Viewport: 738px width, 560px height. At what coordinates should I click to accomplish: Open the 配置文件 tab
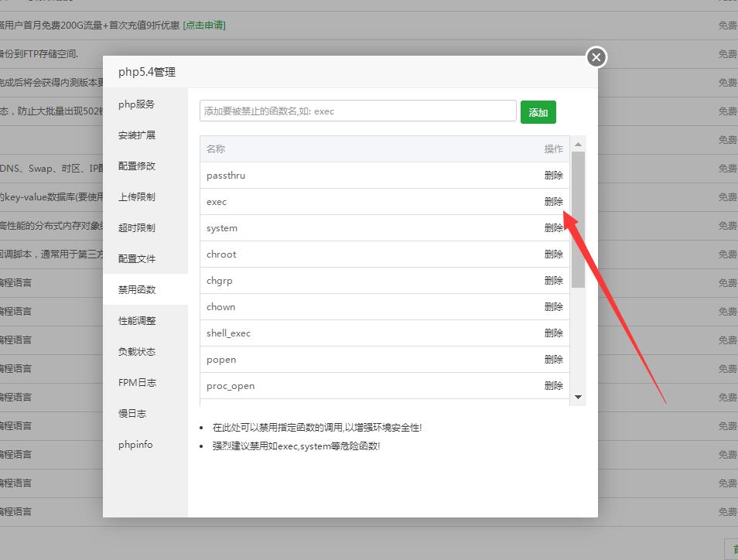137,259
